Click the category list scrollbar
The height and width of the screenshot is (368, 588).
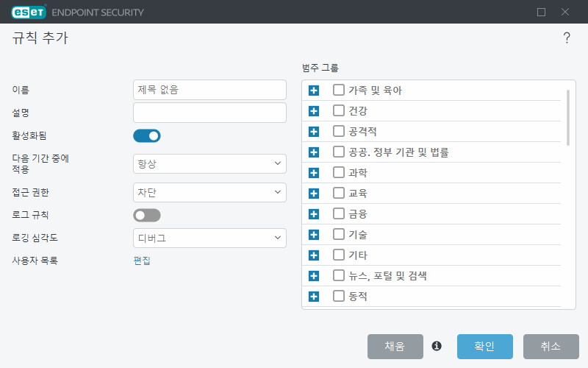[x=568, y=118]
